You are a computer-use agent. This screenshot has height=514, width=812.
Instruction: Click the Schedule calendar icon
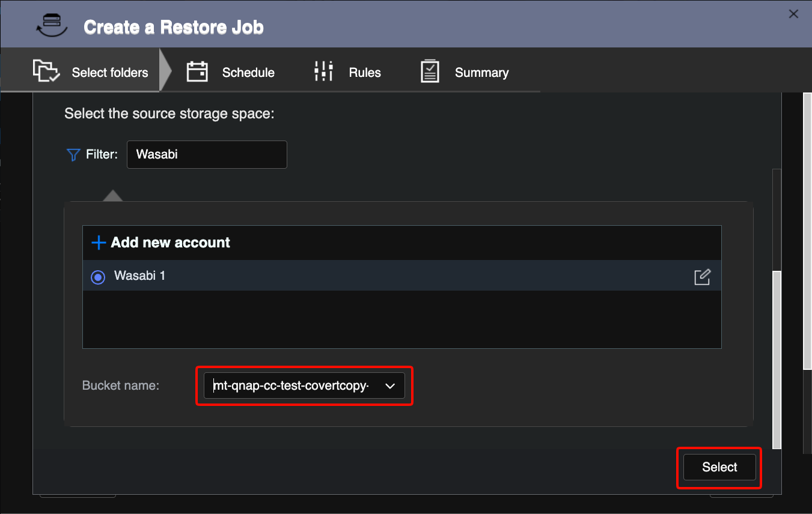197,71
